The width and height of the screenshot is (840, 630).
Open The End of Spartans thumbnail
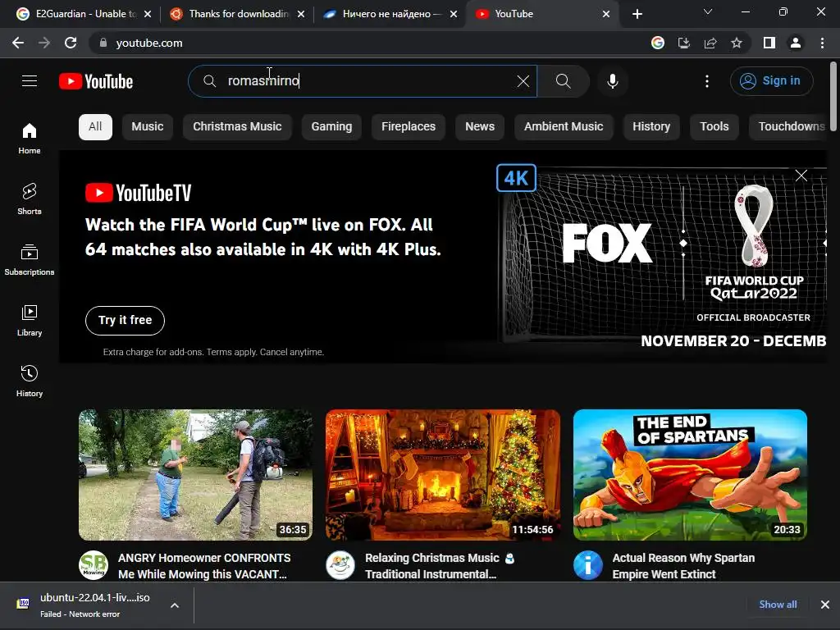click(x=690, y=475)
